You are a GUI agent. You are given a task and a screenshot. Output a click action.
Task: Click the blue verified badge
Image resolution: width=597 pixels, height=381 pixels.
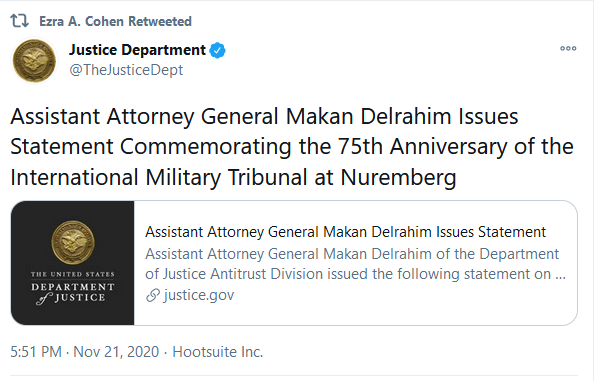coord(217,50)
